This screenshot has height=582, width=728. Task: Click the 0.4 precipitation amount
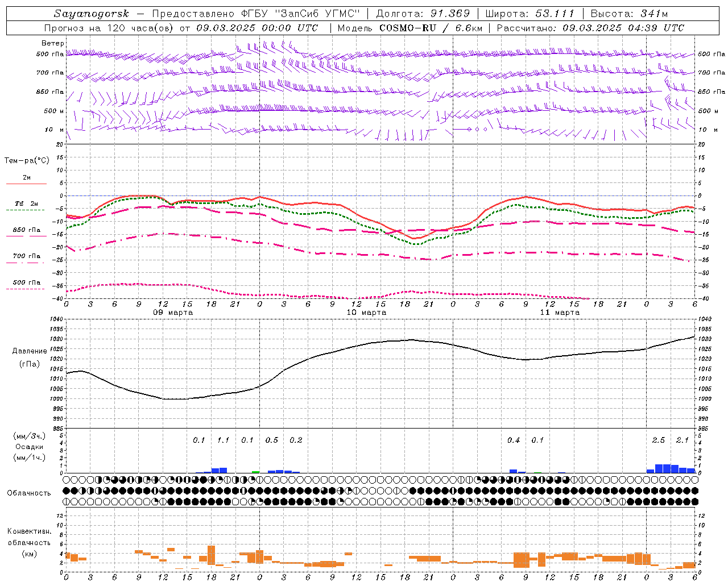[x=514, y=440]
